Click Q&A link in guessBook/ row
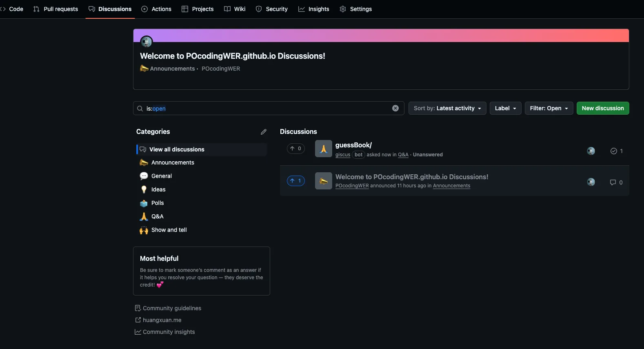The image size is (644, 349). 403,155
